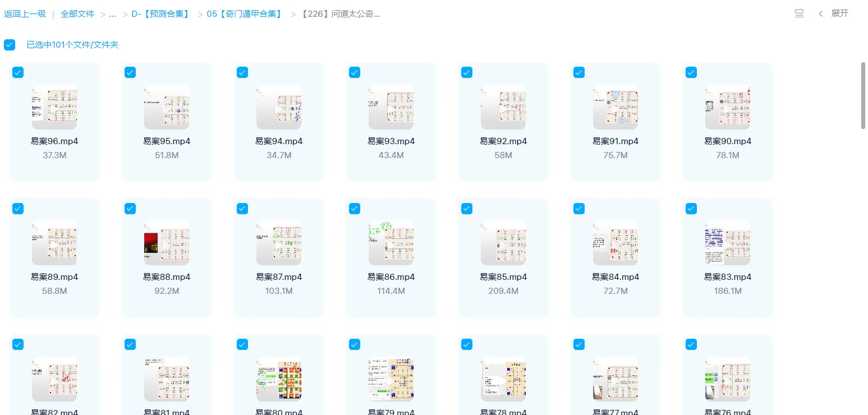Click the 【226】问道太公奇... current folder breadcrumb
The image size is (868, 415).
(x=341, y=14)
